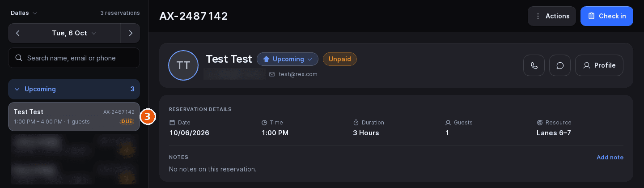
Task: Click the Test Test guest name heading
Action: [x=229, y=59]
